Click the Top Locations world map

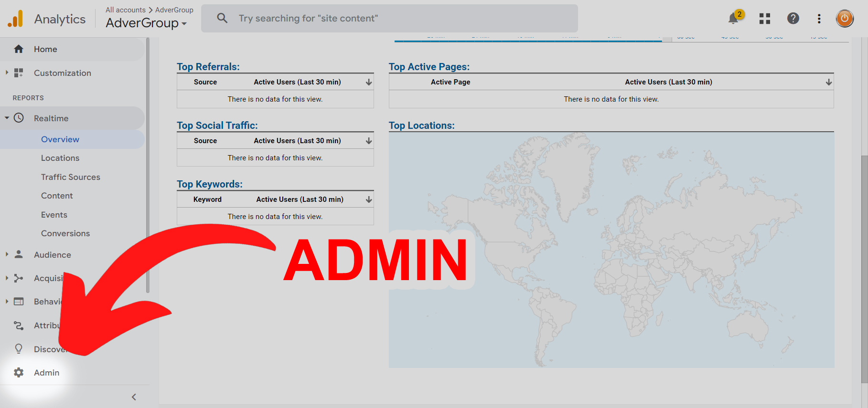[x=611, y=250]
